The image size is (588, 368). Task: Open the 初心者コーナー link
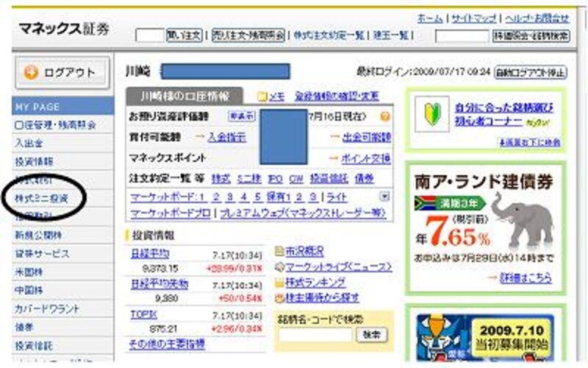point(488,121)
